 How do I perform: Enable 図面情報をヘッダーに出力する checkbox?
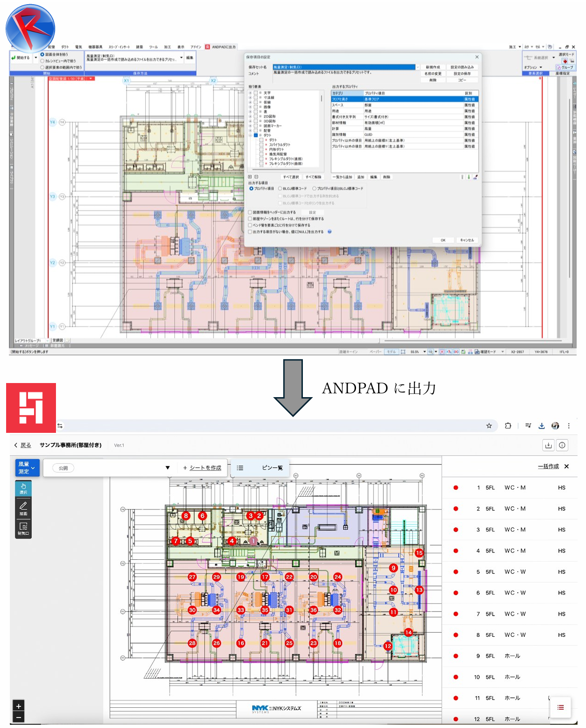tap(250, 212)
